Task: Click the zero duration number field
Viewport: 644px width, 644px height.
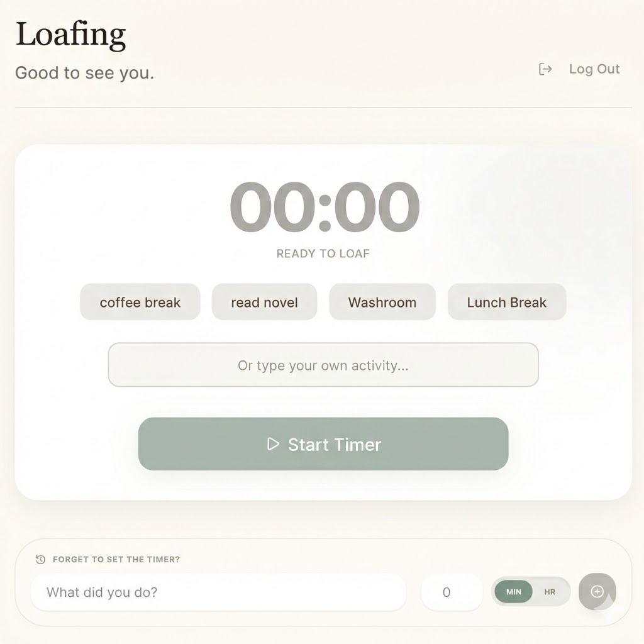Action: click(451, 592)
